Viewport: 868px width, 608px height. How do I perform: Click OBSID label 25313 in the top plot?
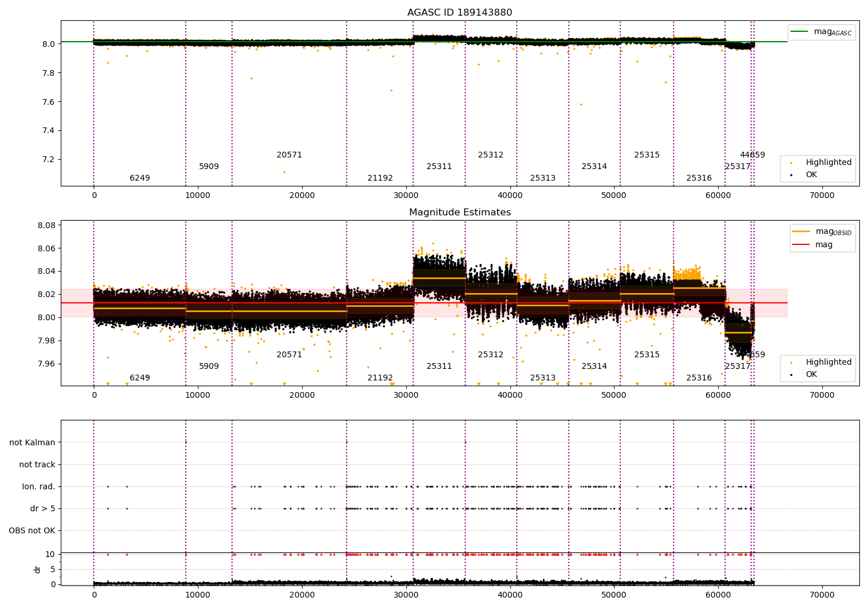click(x=543, y=178)
